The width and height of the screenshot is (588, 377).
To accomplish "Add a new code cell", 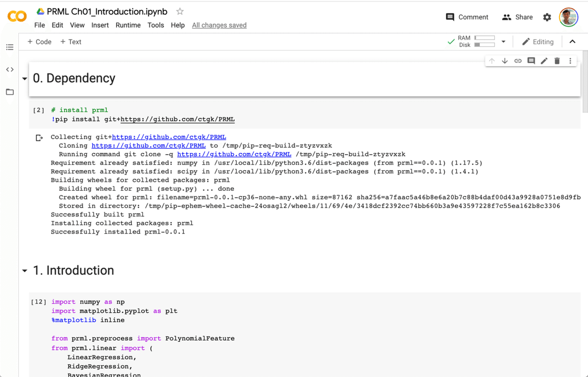I will click(x=39, y=42).
